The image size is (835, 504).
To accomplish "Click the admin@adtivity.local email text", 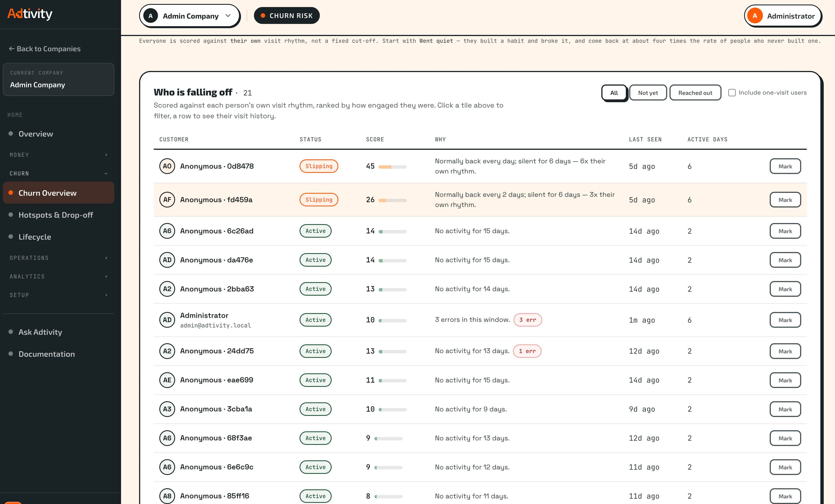I will 216,325.
